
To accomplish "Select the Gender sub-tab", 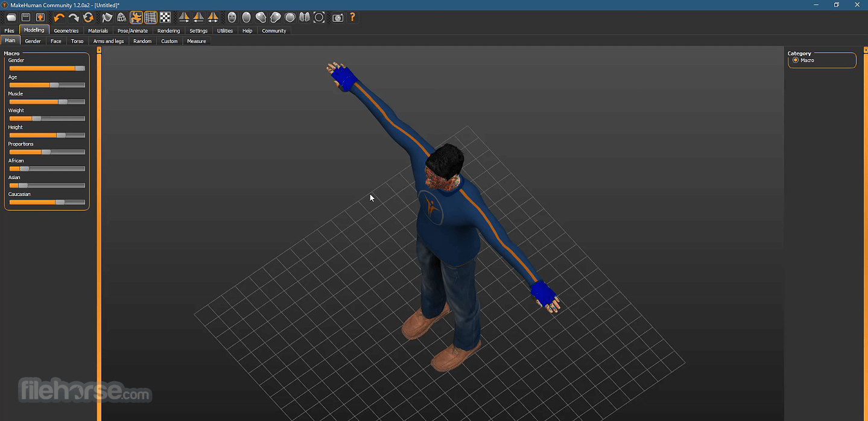I will pos(33,41).
